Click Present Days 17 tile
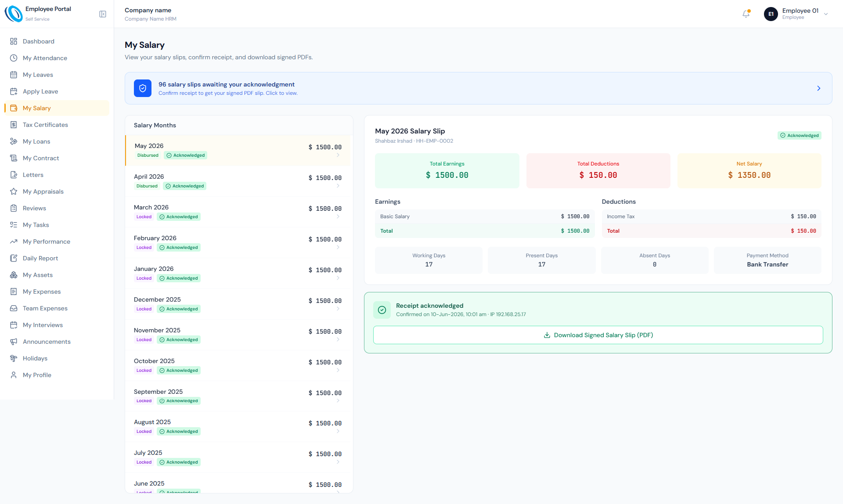The height and width of the screenshot is (504, 843). [x=542, y=260]
